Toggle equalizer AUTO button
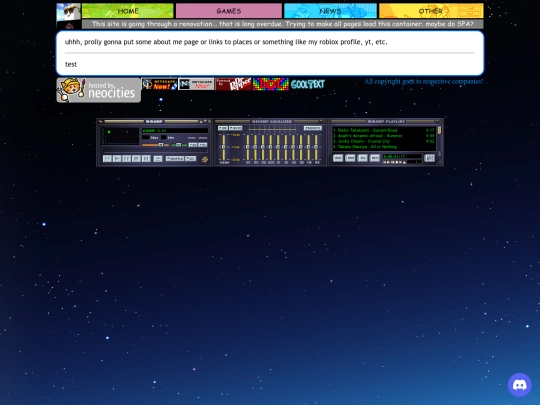540x405 pixels. [x=236, y=128]
